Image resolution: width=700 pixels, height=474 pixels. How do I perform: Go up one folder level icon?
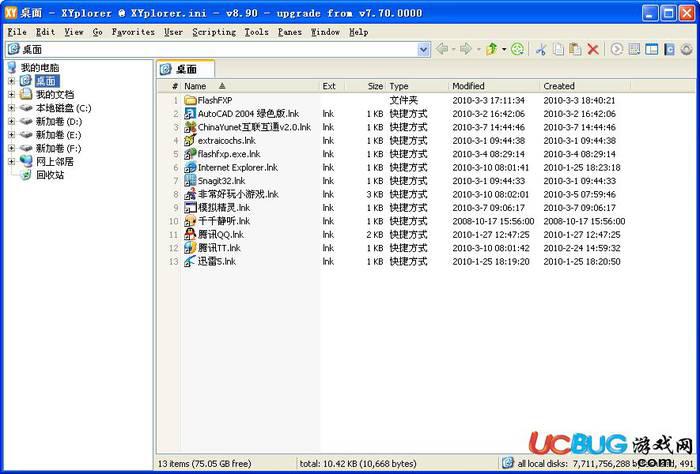pos(492,49)
